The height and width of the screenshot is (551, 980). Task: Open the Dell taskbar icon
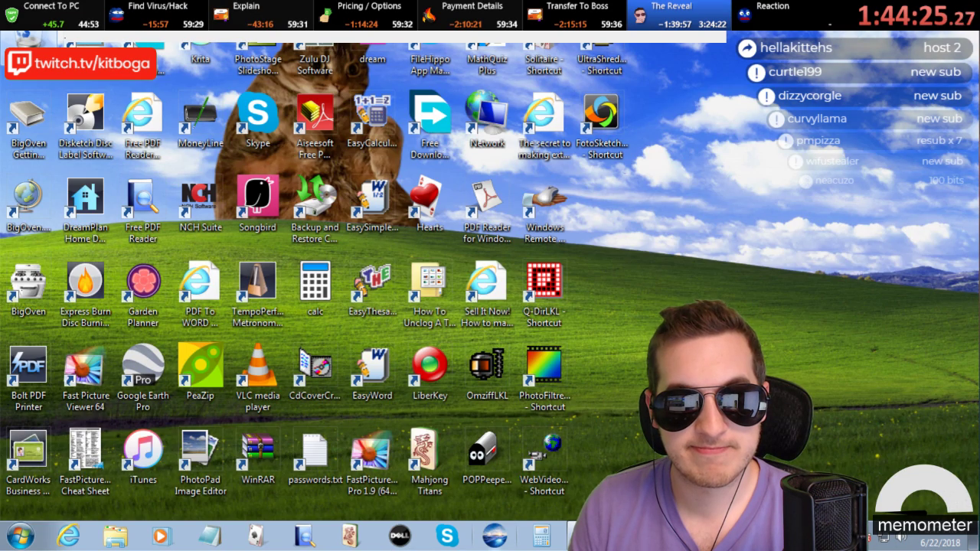[x=399, y=536]
